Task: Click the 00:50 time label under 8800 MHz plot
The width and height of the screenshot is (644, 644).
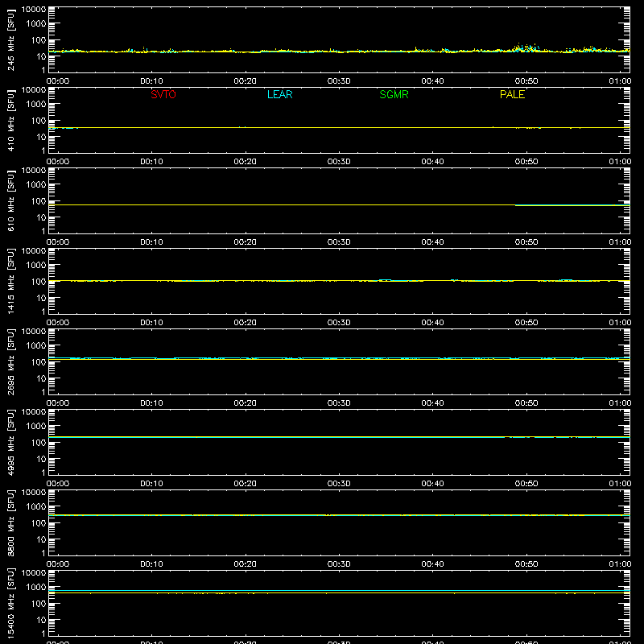Action: (x=526, y=564)
